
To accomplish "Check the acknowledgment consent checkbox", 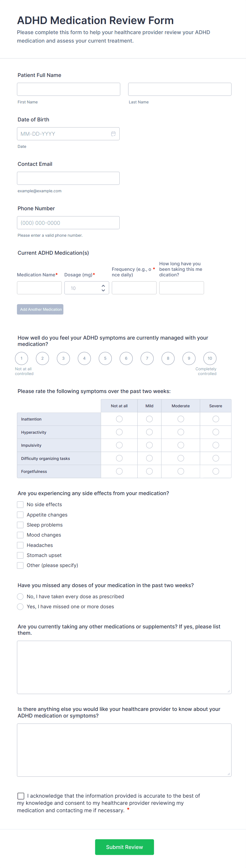I will coord(21,796).
